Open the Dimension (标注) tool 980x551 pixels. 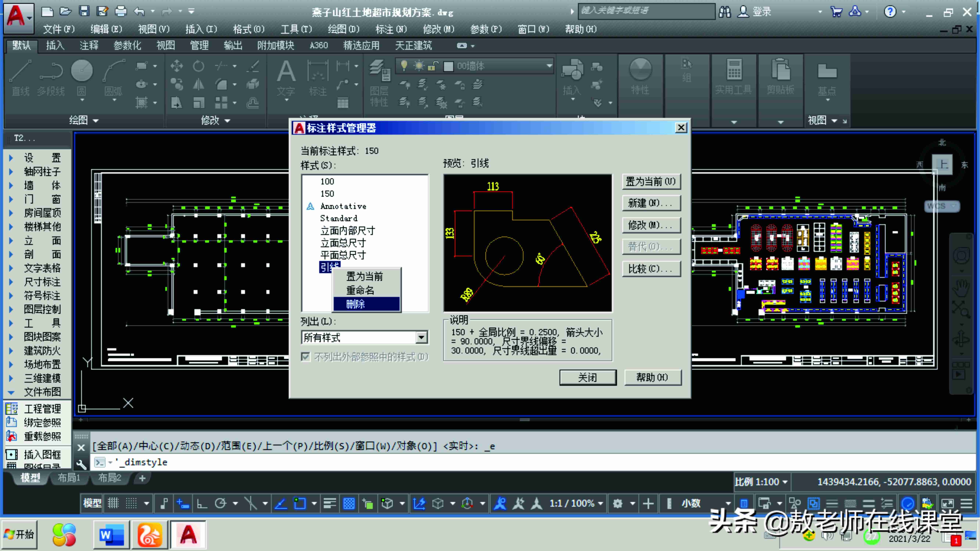point(318,78)
